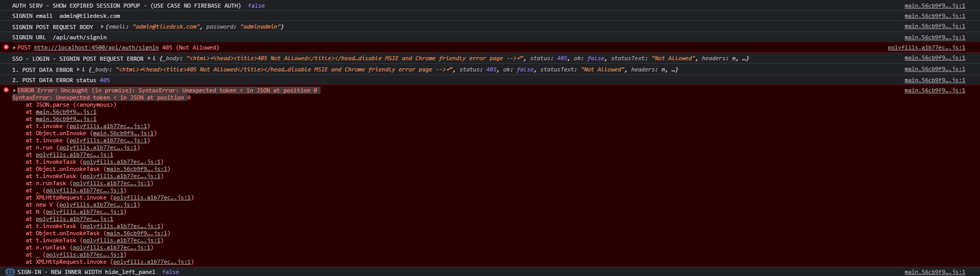Open polyfills link in new V stack frame
Image resolution: width=980 pixels, height=276 pixels.
(98, 205)
